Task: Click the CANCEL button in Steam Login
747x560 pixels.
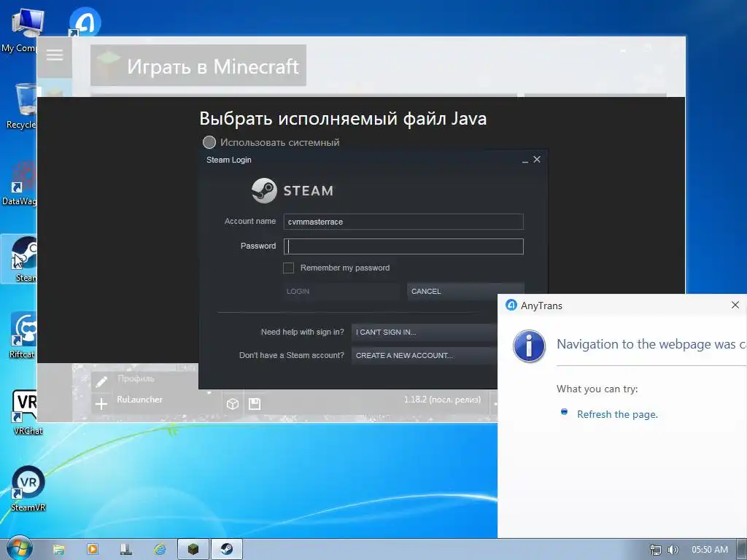Action: [x=465, y=292]
